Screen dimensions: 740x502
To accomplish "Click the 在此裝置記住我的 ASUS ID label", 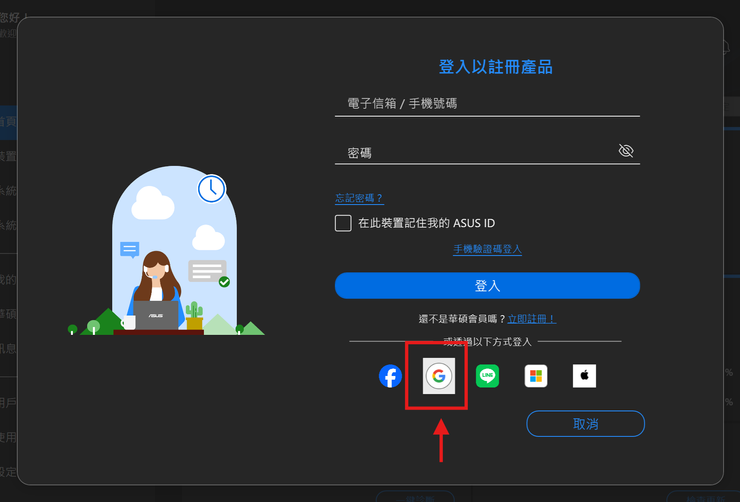I will (x=427, y=223).
